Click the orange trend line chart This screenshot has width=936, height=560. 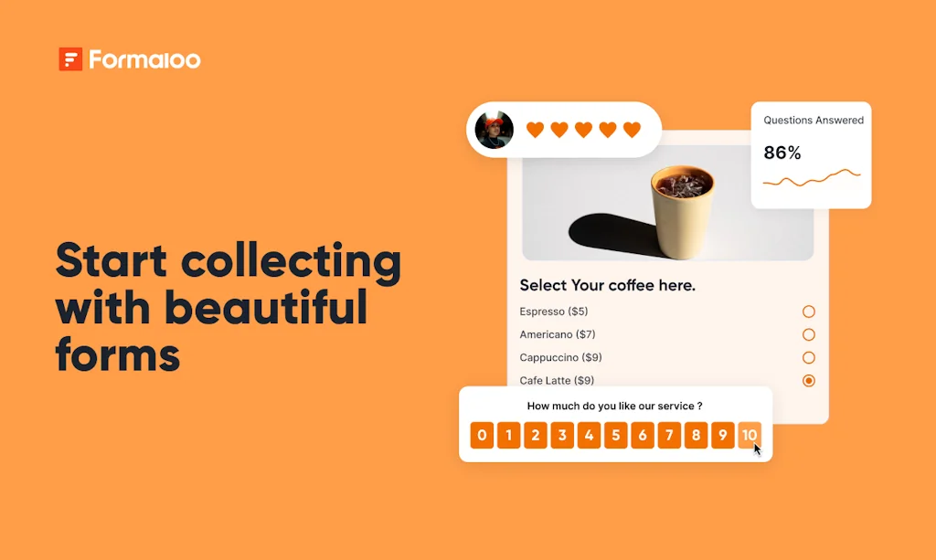coord(812,178)
